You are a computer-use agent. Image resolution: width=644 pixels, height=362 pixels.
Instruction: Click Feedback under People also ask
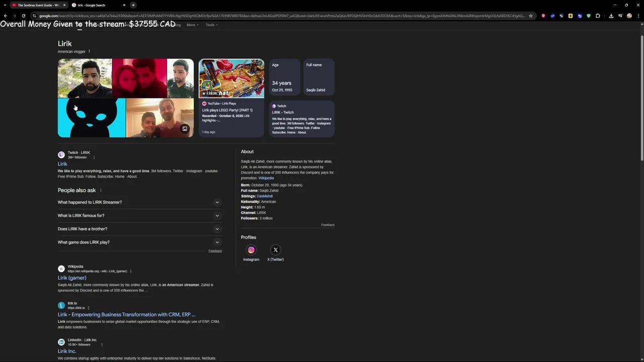coord(215,251)
